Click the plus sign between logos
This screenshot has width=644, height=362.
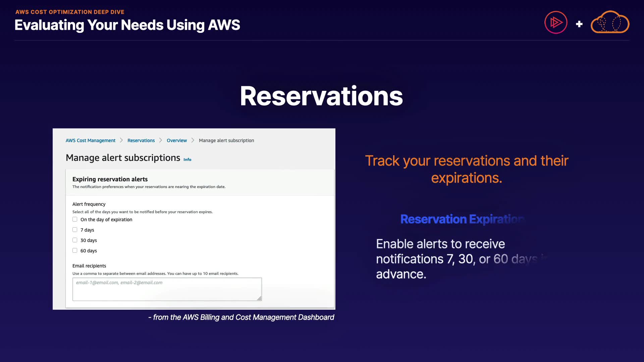[x=579, y=24]
